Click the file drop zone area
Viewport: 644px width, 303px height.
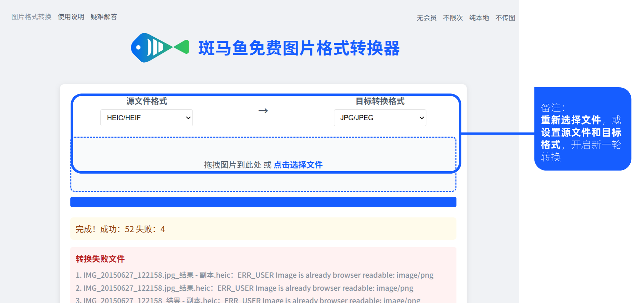pos(263,164)
